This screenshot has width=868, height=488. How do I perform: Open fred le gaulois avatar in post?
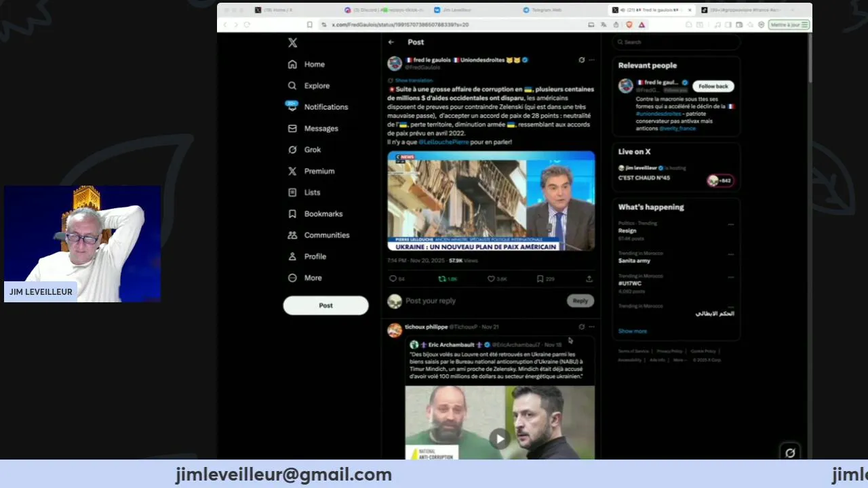pyautogui.click(x=395, y=64)
